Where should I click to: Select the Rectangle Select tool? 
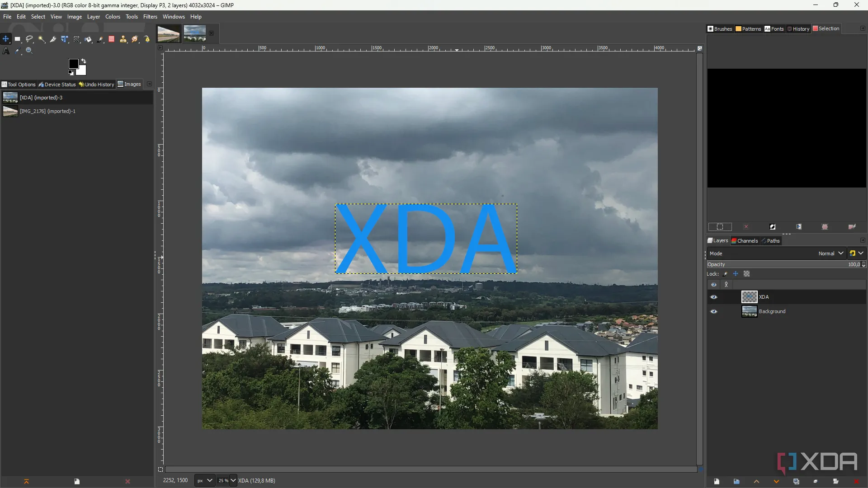tap(18, 39)
